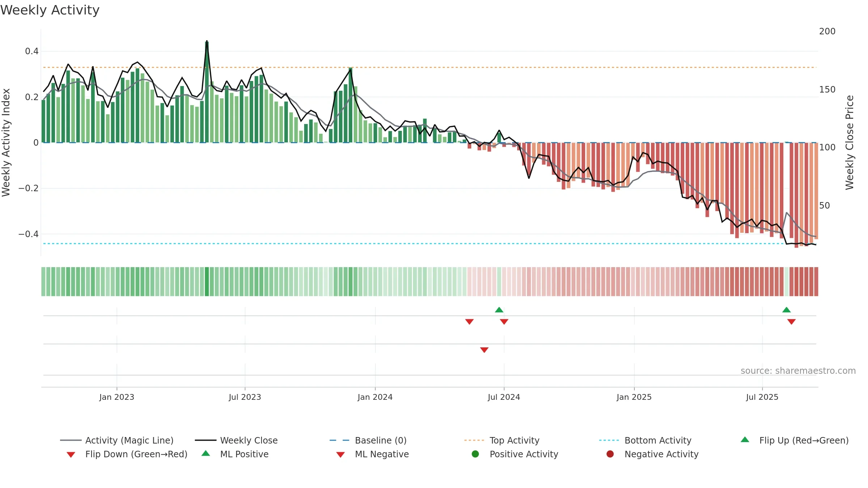Click green flip-up triangle marker after Jul 2025
The width and height of the screenshot is (868, 488).
click(786, 310)
